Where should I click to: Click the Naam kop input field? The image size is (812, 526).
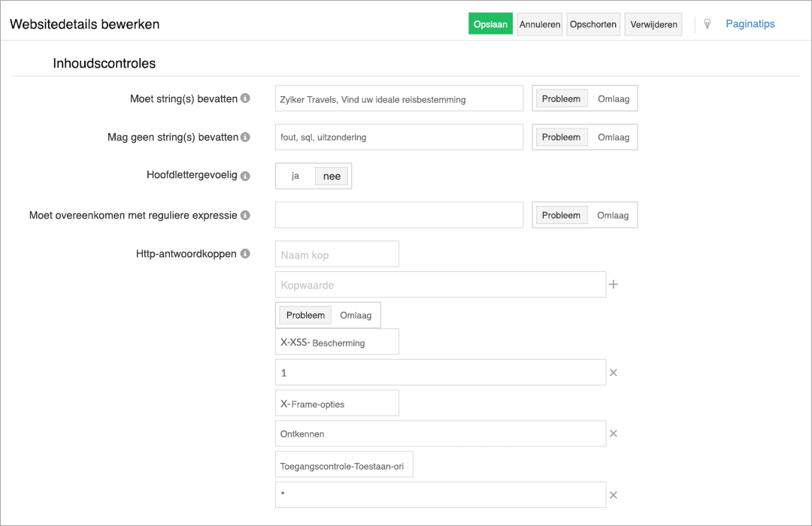tap(337, 253)
